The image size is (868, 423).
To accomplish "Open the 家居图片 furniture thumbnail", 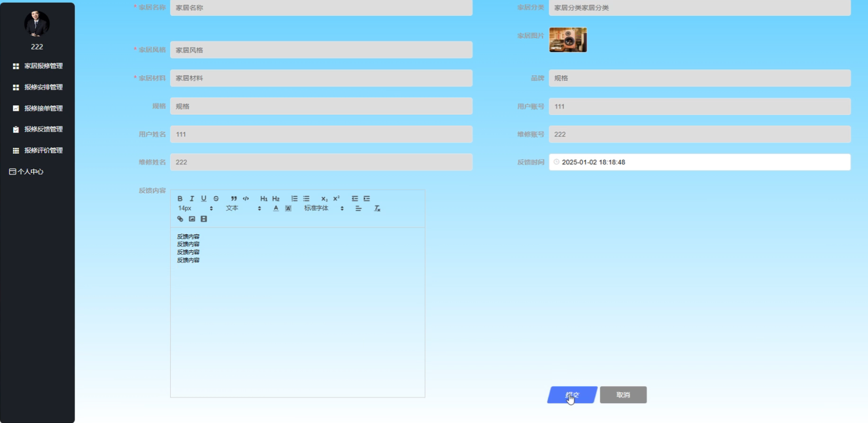I will [x=568, y=39].
